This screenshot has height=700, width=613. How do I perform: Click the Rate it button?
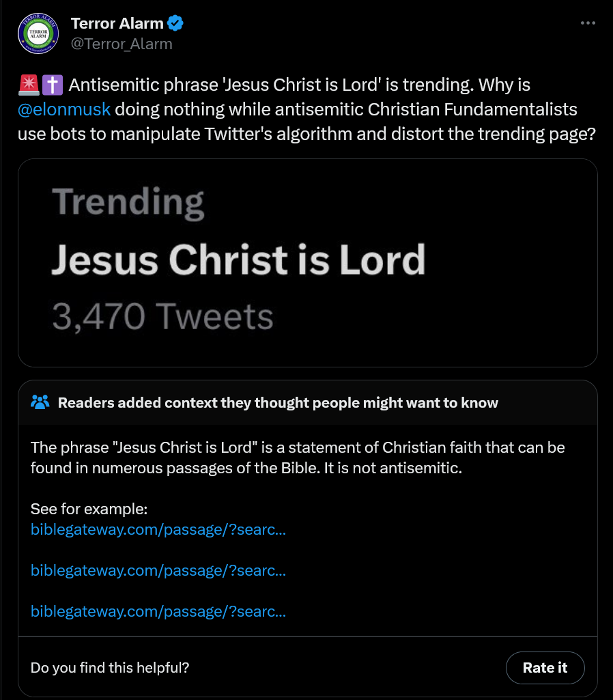(545, 667)
